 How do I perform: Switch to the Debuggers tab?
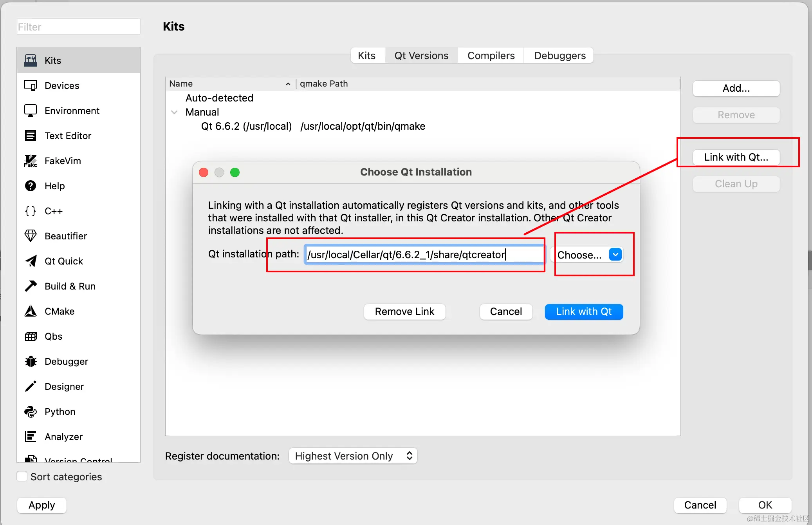click(559, 55)
